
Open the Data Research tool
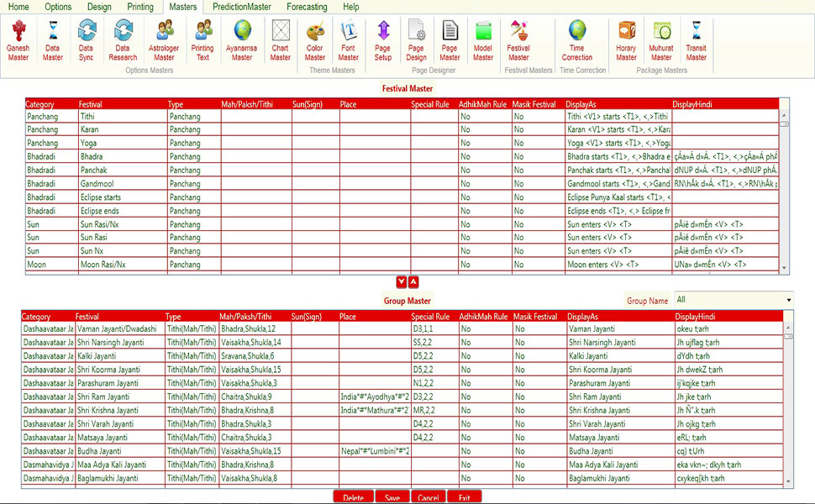point(124,40)
